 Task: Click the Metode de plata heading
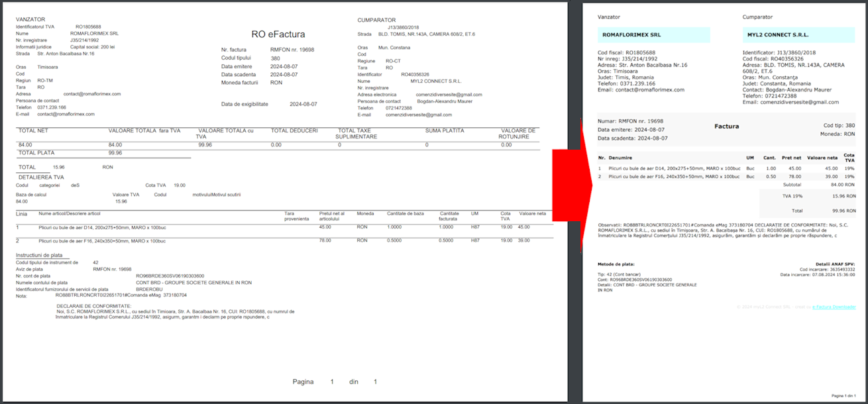[616, 264]
